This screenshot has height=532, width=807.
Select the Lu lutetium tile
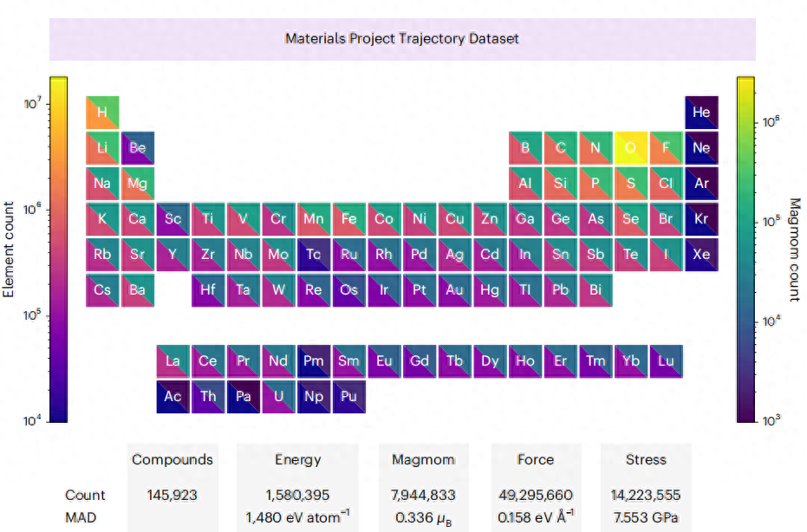click(666, 361)
